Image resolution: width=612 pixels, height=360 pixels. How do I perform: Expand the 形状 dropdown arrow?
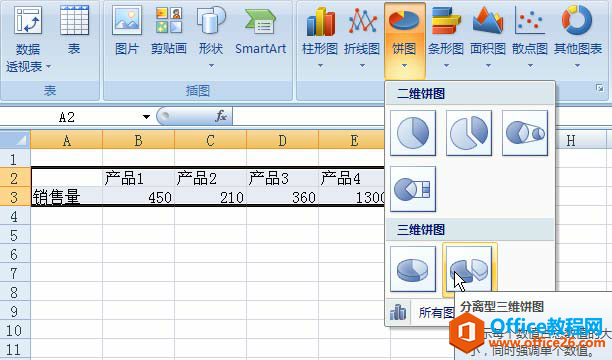click(211, 66)
